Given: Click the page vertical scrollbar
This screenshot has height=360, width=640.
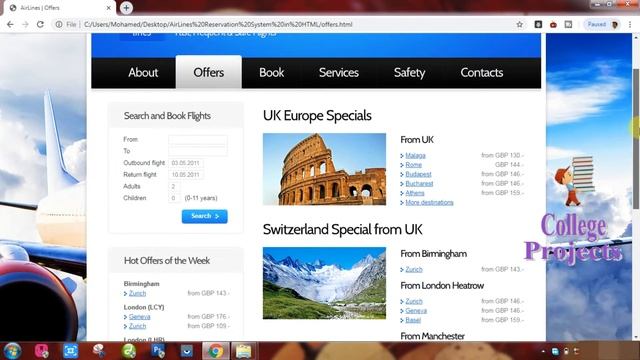Looking at the screenshot, I should coord(636,139).
